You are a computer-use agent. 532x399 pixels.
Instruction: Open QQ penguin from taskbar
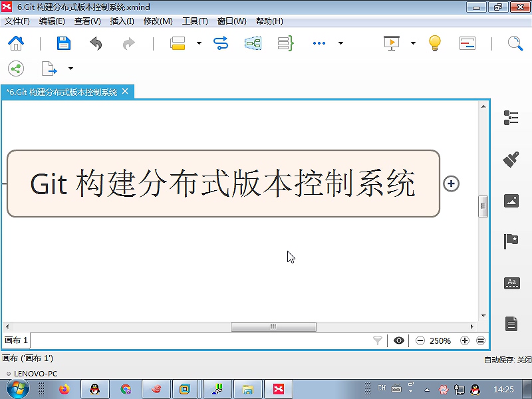pos(94,389)
